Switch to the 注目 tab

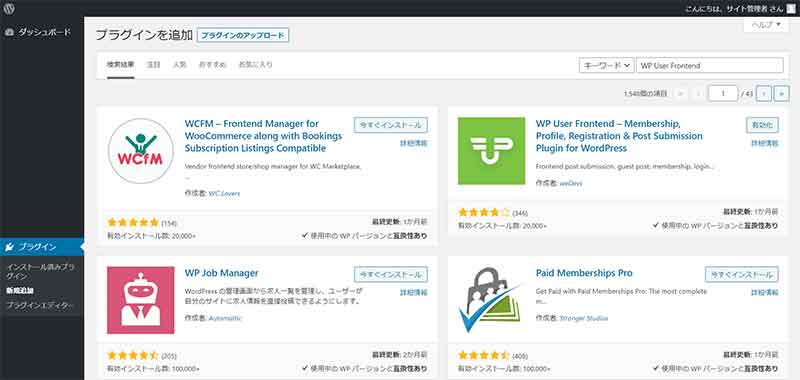153,65
